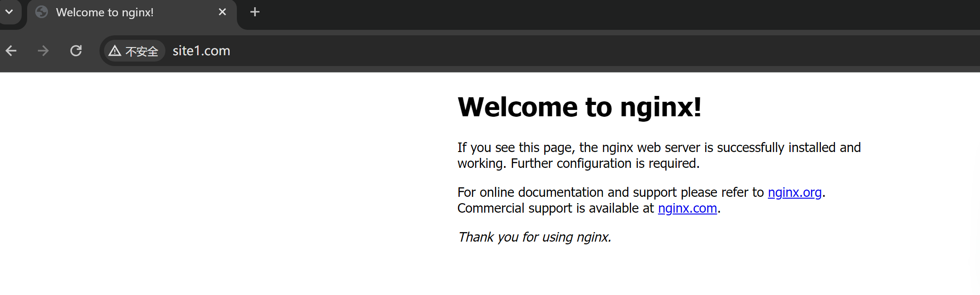Click the site1.com URL text

point(201,51)
